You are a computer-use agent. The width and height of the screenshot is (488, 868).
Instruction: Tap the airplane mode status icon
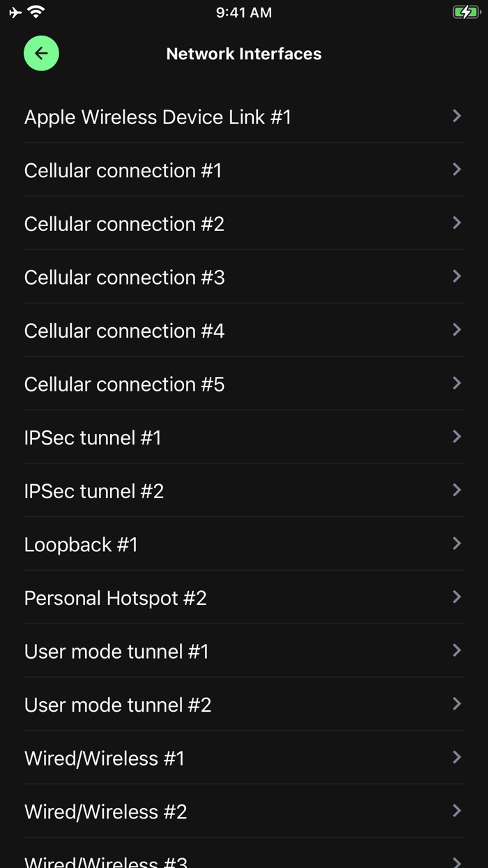click(x=15, y=12)
